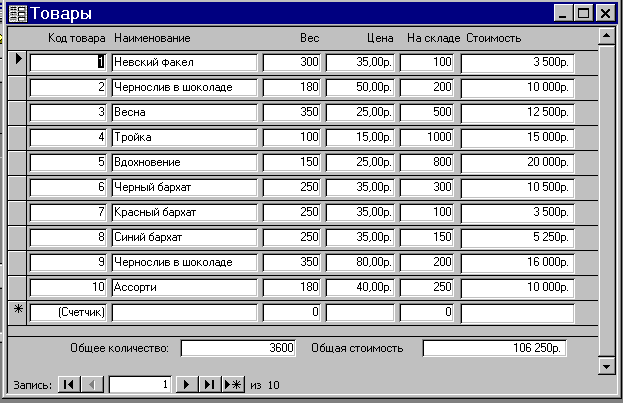Click Цена field 80,00р.
The width and height of the screenshot is (623, 403).
[x=360, y=263]
